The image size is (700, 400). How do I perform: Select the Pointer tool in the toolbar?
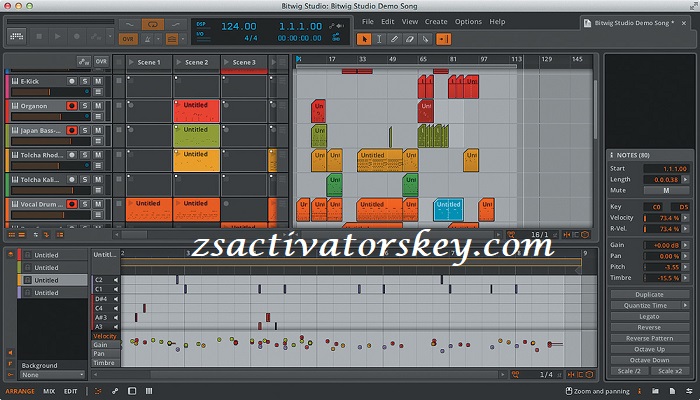point(364,39)
